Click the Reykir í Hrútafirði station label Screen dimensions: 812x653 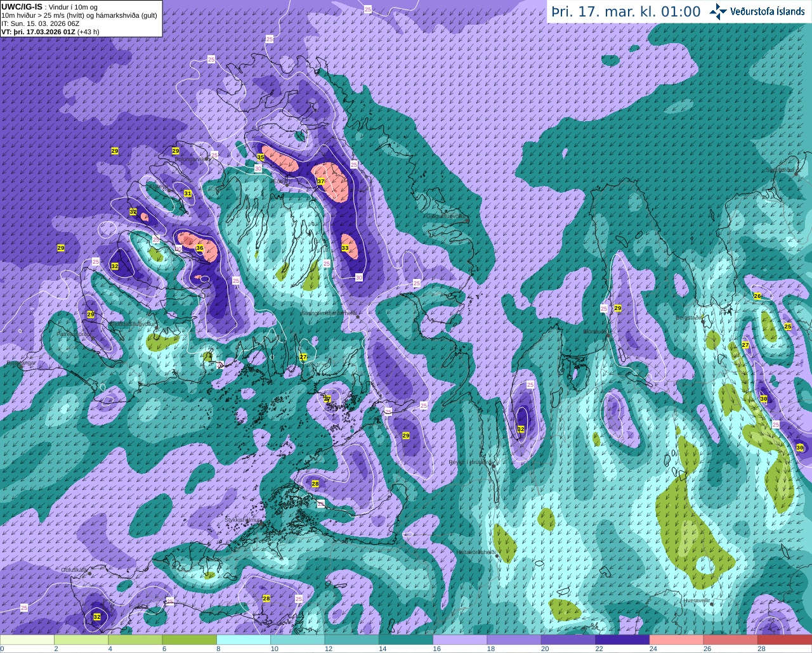click(471, 462)
